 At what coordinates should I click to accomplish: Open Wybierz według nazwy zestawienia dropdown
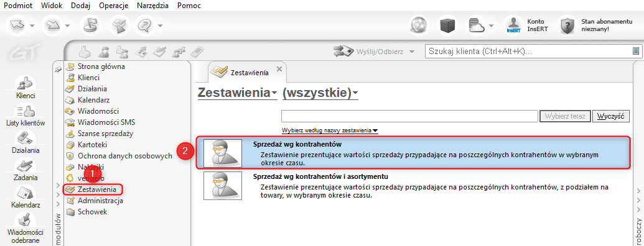[329, 130]
